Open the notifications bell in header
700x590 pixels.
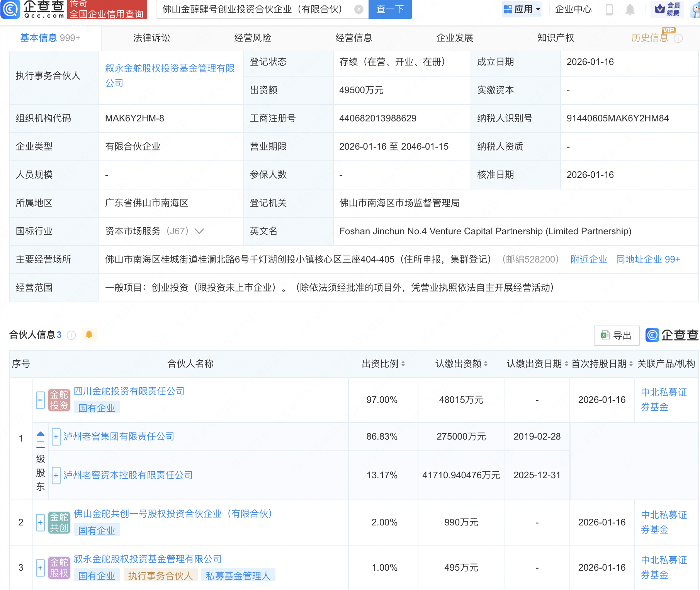pyautogui.click(x=630, y=9)
